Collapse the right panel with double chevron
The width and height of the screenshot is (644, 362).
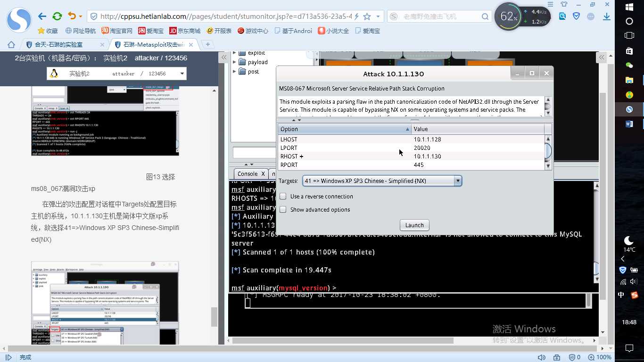pos(602,58)
